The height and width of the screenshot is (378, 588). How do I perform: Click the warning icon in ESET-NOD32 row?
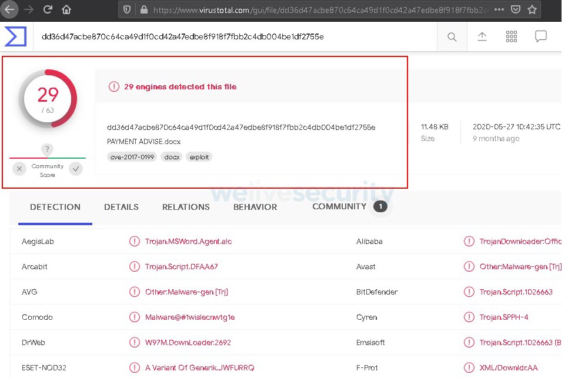(135, 367)
